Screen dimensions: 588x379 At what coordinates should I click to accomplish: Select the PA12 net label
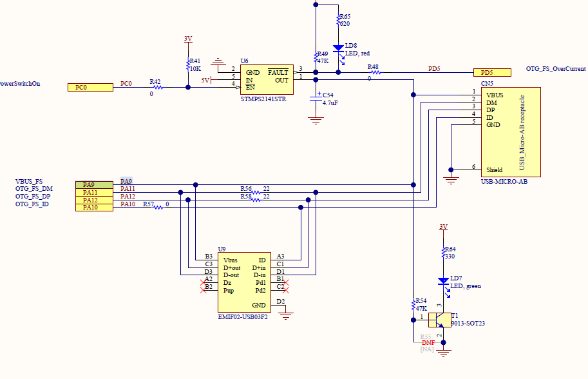tap(128, 196)
